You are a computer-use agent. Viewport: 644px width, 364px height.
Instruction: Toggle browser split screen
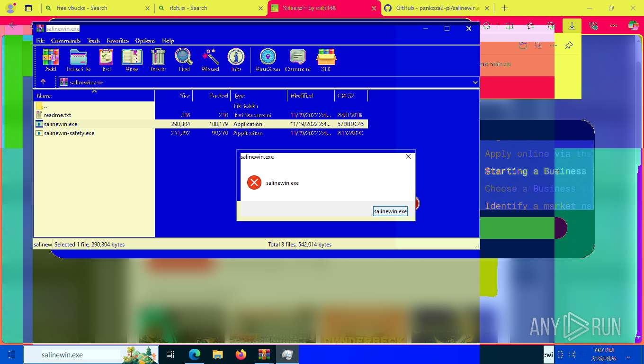coord(510,26)
